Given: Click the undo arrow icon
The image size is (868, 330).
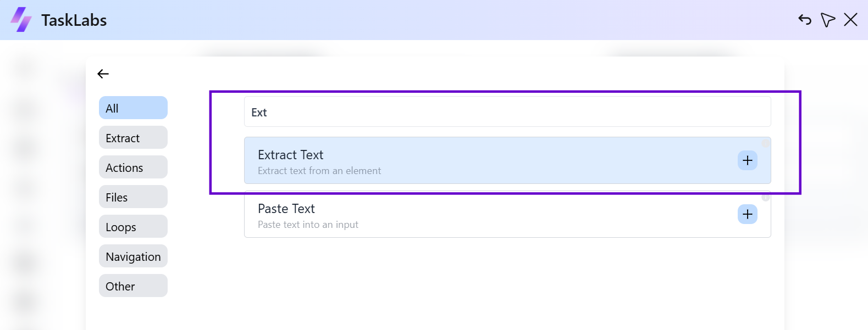Looking at the screenshot, I should [804, 19].
